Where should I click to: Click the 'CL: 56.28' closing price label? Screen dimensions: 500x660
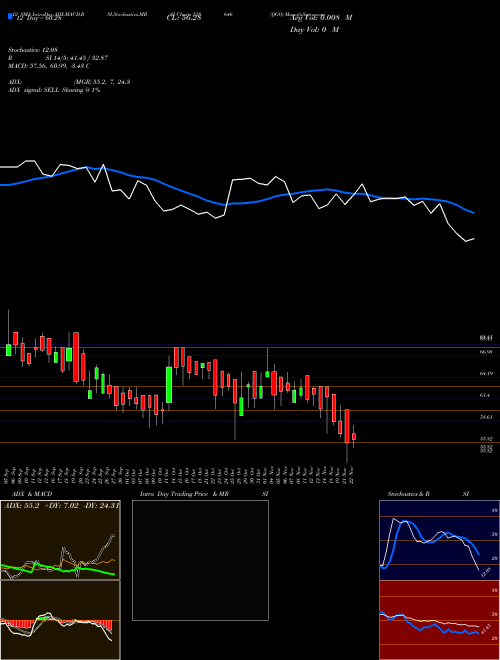click(184, 18)
